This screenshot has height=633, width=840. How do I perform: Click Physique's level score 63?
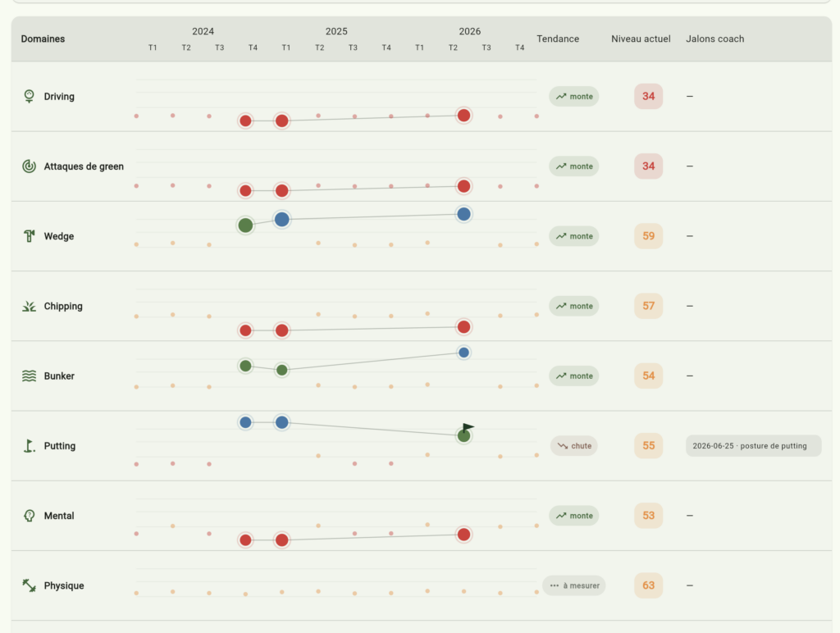pyautogui.click(x=648, y=585)
